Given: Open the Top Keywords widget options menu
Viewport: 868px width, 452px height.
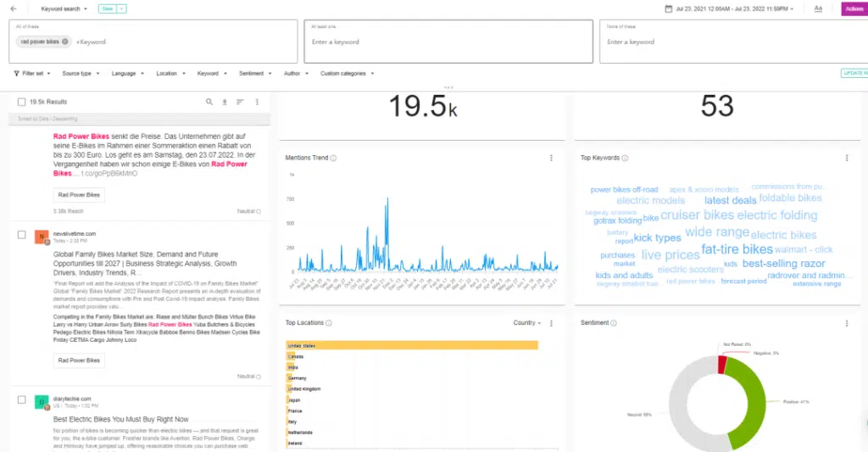Looking at the screenshot, I should 847,158.
